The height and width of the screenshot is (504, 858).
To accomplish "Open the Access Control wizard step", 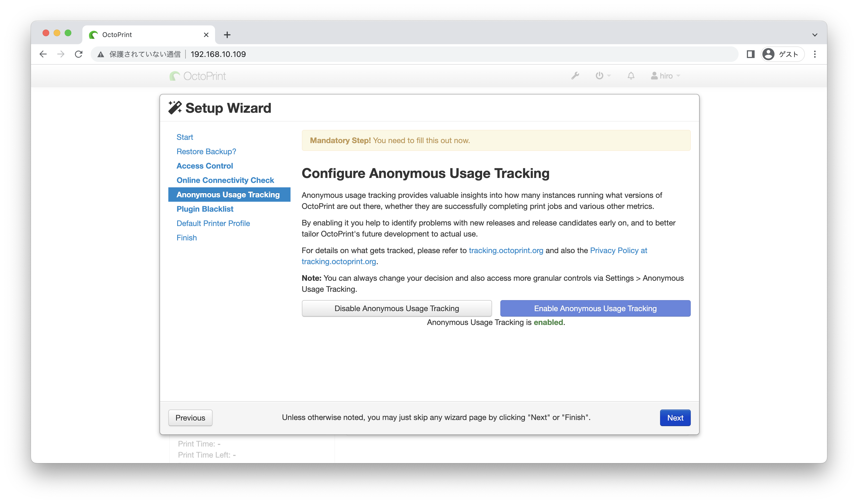I will (205, 166).
